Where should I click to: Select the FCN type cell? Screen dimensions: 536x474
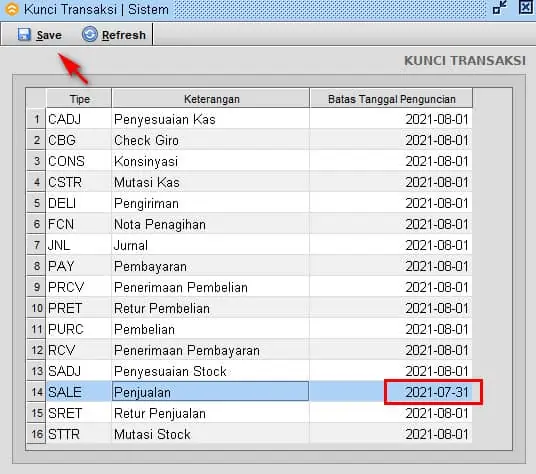click(79, 224)
